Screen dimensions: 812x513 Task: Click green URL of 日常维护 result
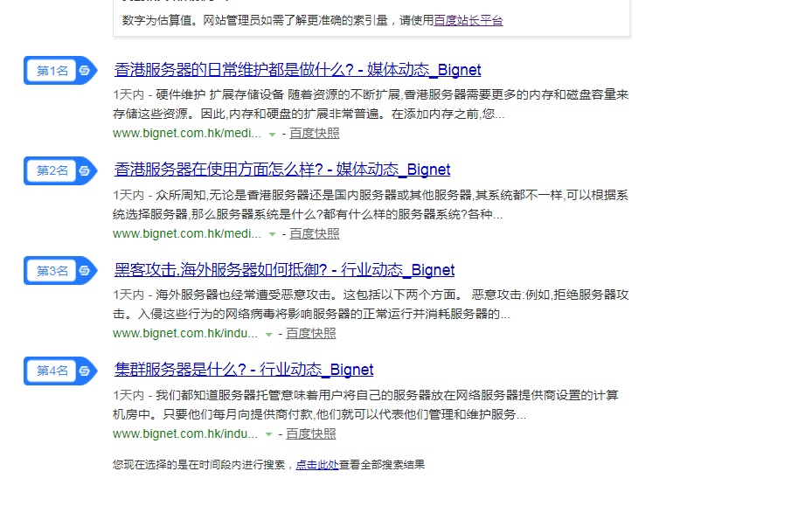click(x=187, y=133)
